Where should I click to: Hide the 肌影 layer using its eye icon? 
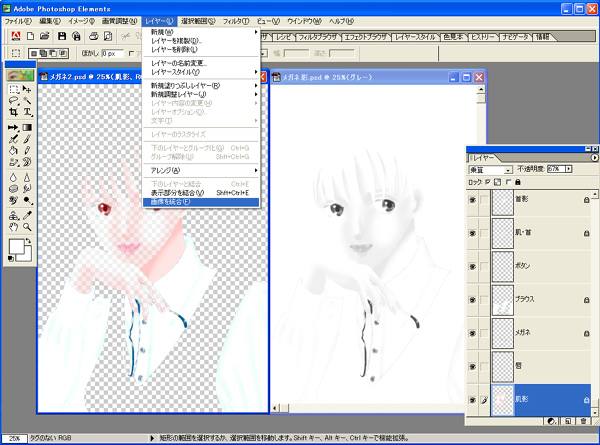coord(473,399)
